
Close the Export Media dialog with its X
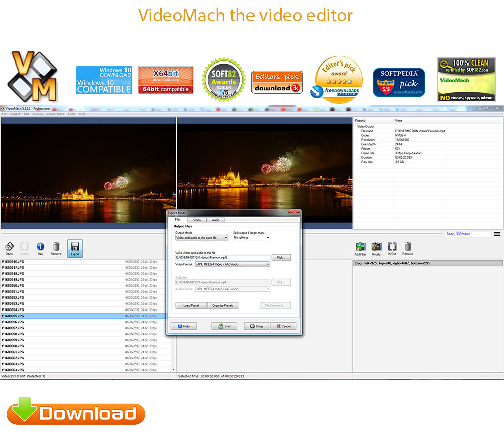coord(294,212)
